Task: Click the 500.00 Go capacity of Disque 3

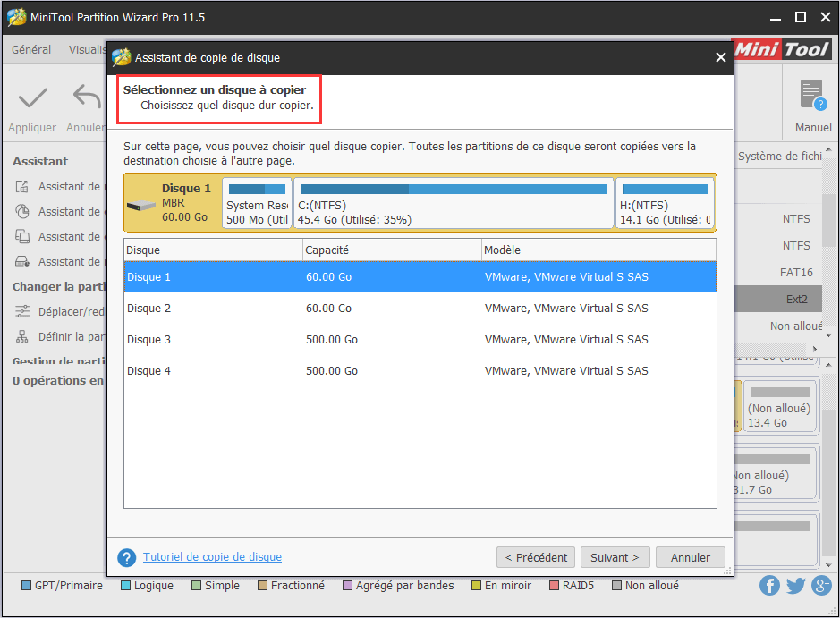Action: pyautogui.click(x=332, y=340)
